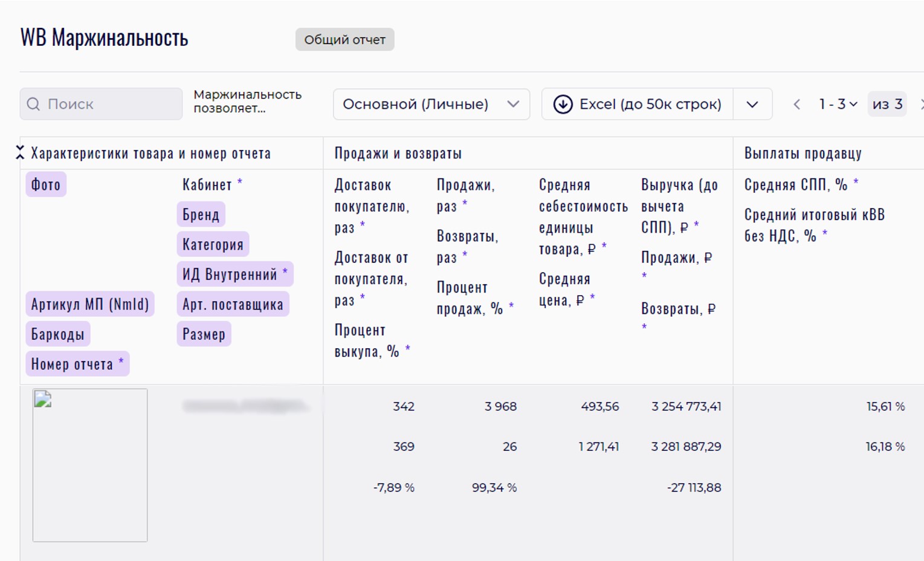Open the Основной (Личные) view dropdown
This screenshot has width=924, height=561.
coord(431,105)
